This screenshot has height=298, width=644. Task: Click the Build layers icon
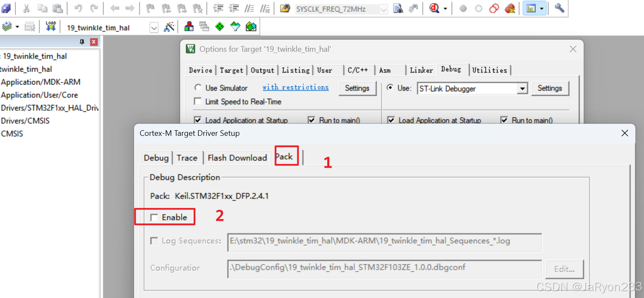[6, 27]
